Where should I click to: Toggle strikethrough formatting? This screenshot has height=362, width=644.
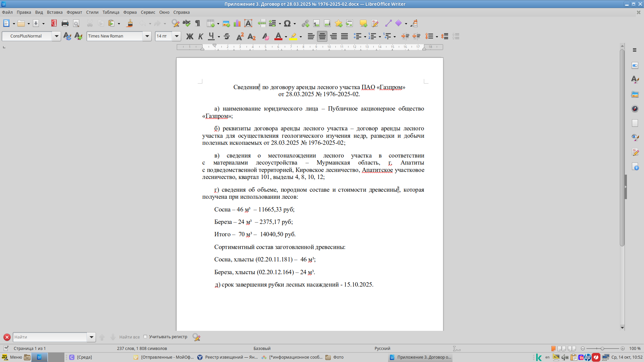pyautogui.click(x=227, y=36)
